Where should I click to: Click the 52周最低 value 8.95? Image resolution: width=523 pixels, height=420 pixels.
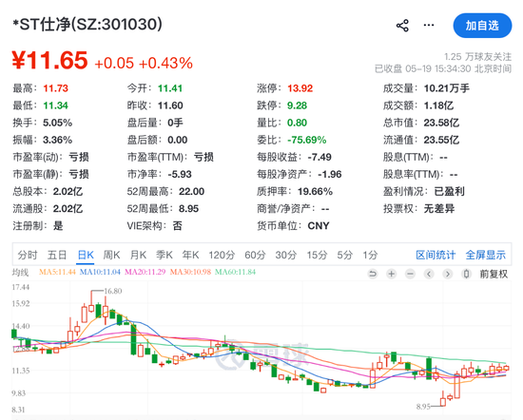(189, 209)
